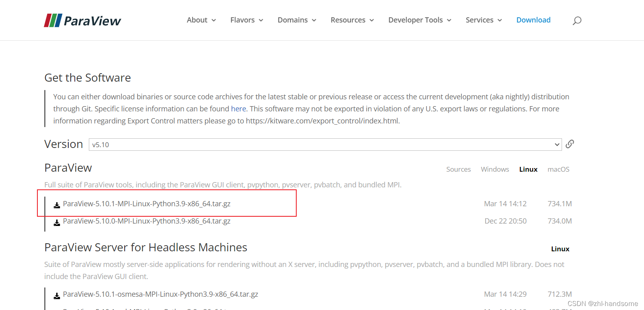Expand the Developer Tools menu
644x310 pixels.
point(420,20)
